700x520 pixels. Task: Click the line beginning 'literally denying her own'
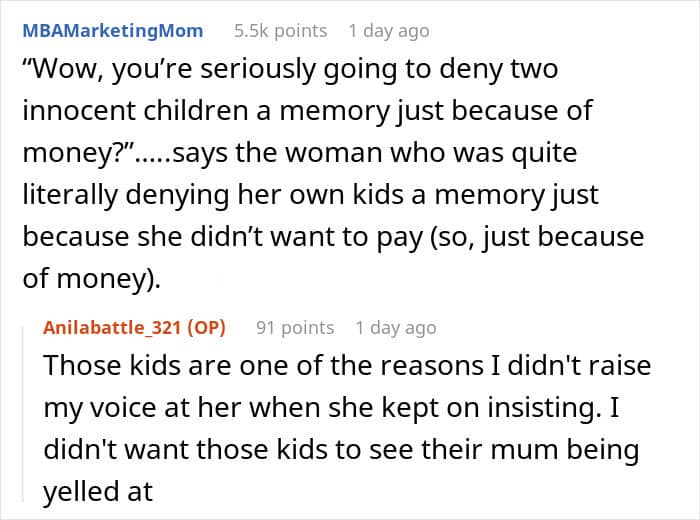click(x=310, y=196)
